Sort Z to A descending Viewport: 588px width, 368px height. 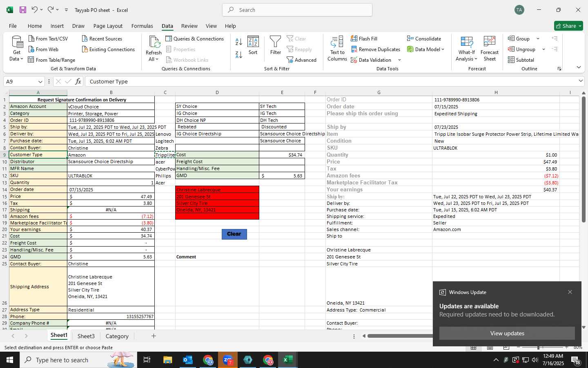(239, 54)
